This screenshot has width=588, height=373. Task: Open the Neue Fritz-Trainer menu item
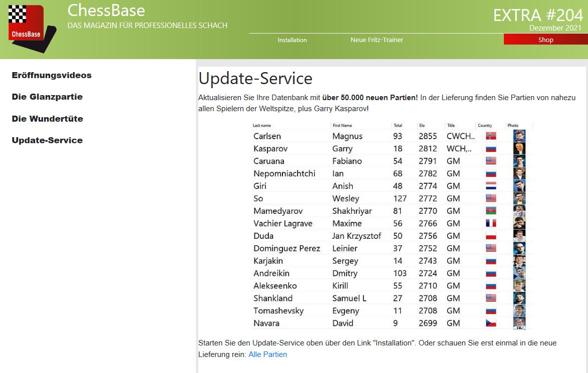coord(377,40)
